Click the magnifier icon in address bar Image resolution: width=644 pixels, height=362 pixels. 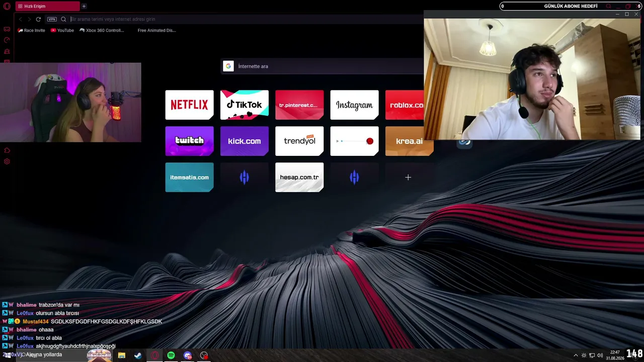coord(63,19)
